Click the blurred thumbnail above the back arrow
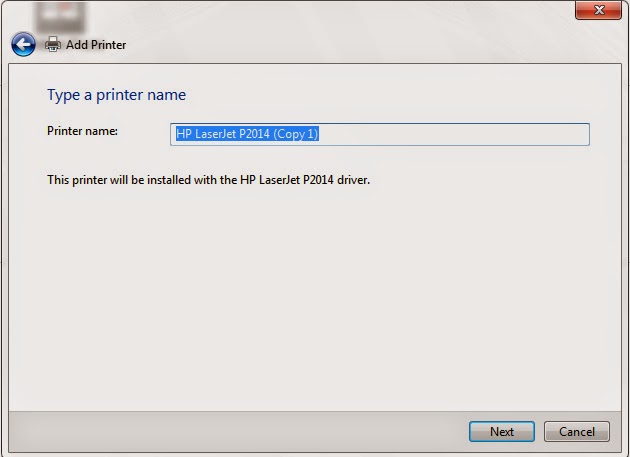Screen dimensions: 630x457 click(60, 16)
